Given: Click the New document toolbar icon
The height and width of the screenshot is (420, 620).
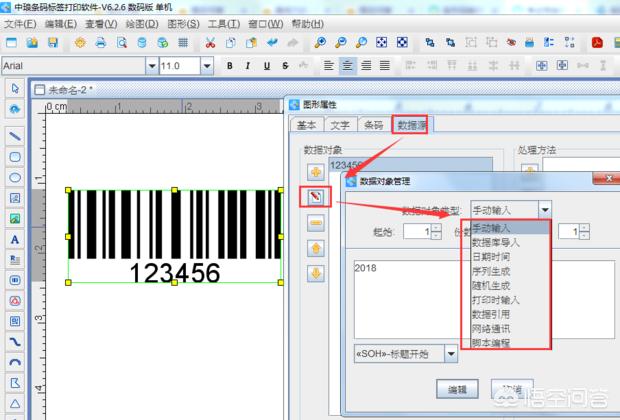Looking at the screenshot, I should point(11,42).
